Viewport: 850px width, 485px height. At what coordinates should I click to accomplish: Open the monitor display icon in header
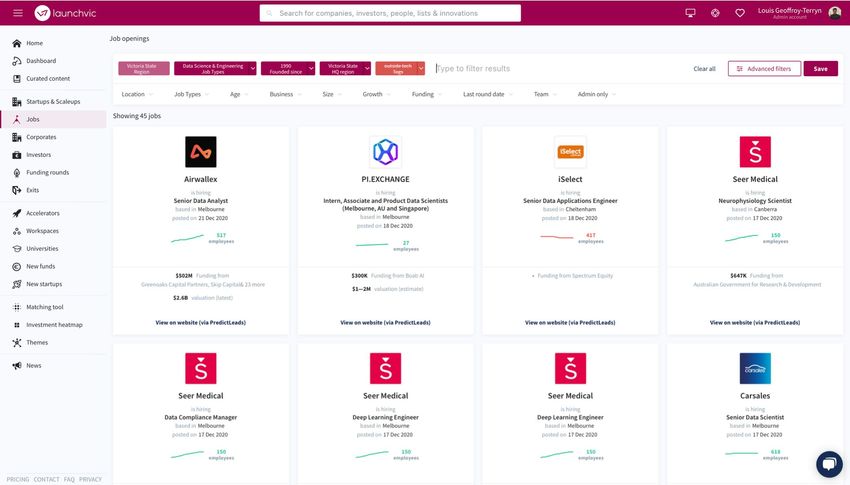click(690, 13)
